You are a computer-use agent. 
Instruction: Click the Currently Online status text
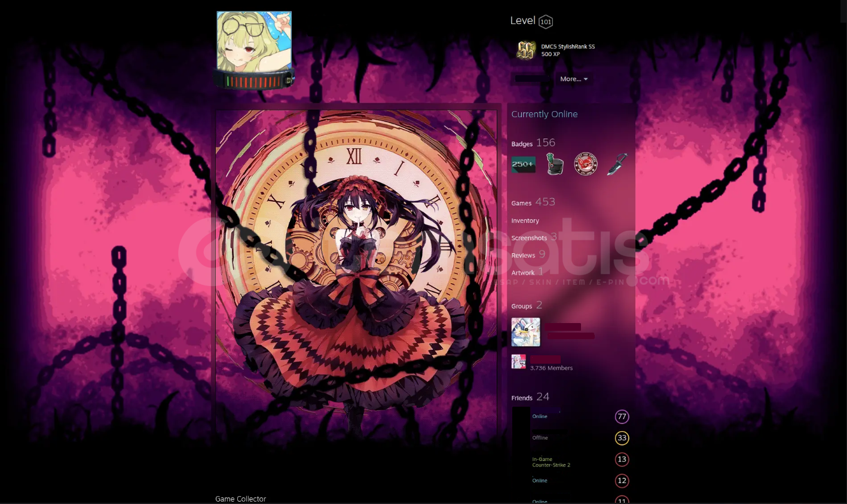point(545,114)
